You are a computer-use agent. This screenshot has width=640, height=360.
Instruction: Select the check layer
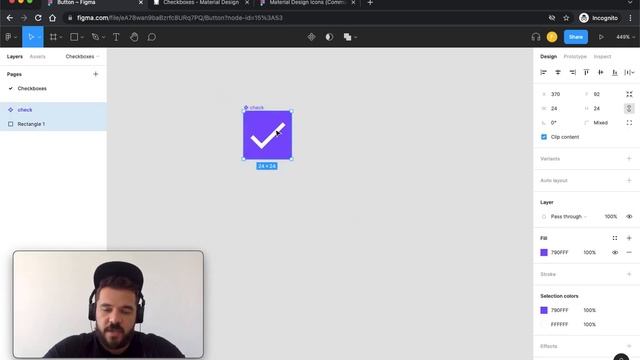[x=53, y=110]
